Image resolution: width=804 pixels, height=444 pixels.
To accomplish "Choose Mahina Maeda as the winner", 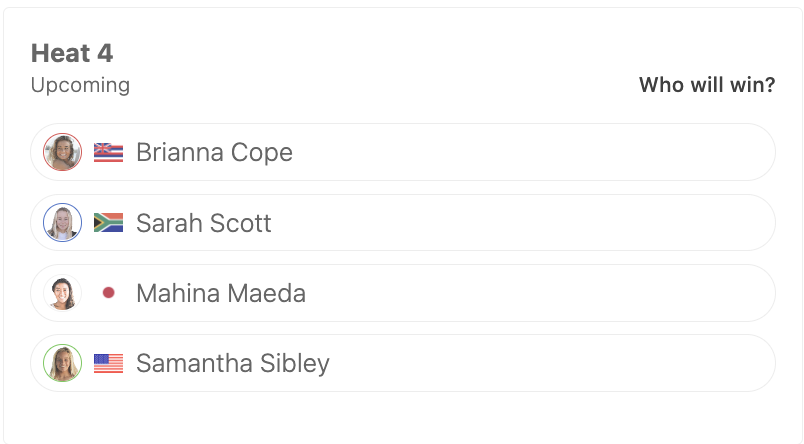I will (x=403, y=293).
